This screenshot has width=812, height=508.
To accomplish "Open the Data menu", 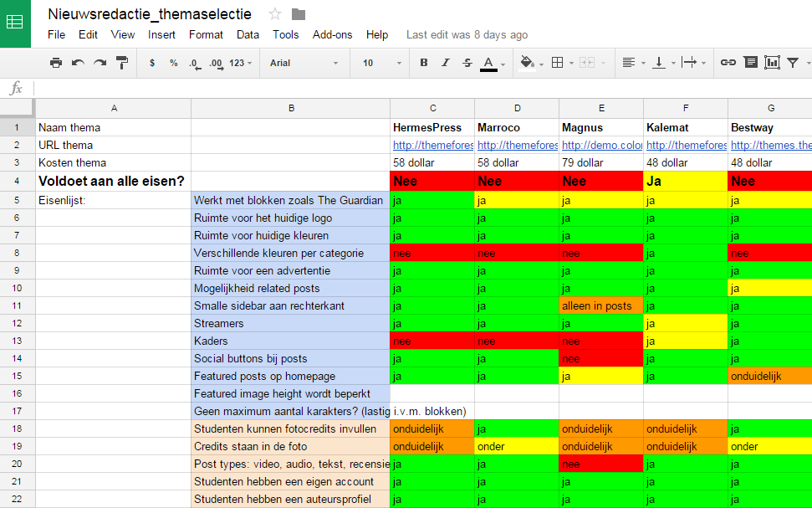I will [x=248, y=34].
